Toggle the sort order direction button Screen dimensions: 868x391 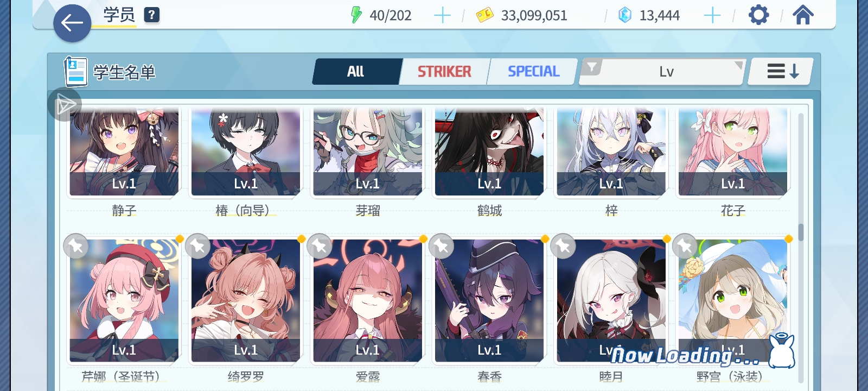coord(781,71)
